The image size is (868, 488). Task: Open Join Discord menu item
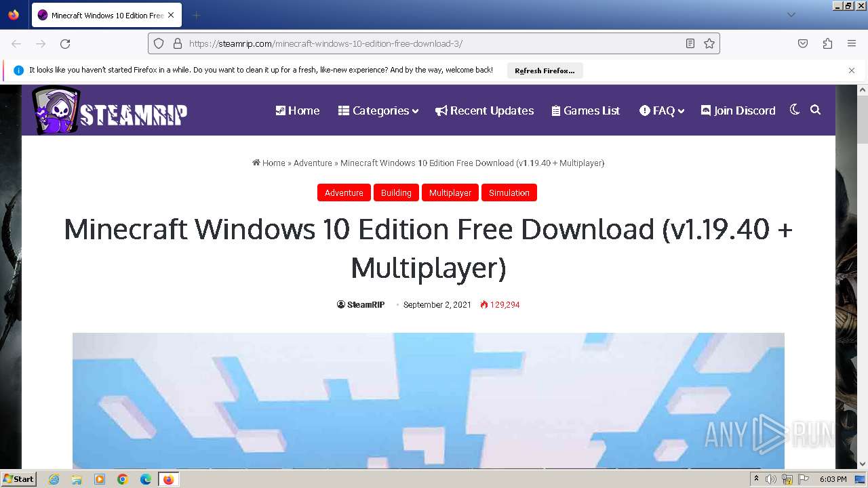pos(738,110)
